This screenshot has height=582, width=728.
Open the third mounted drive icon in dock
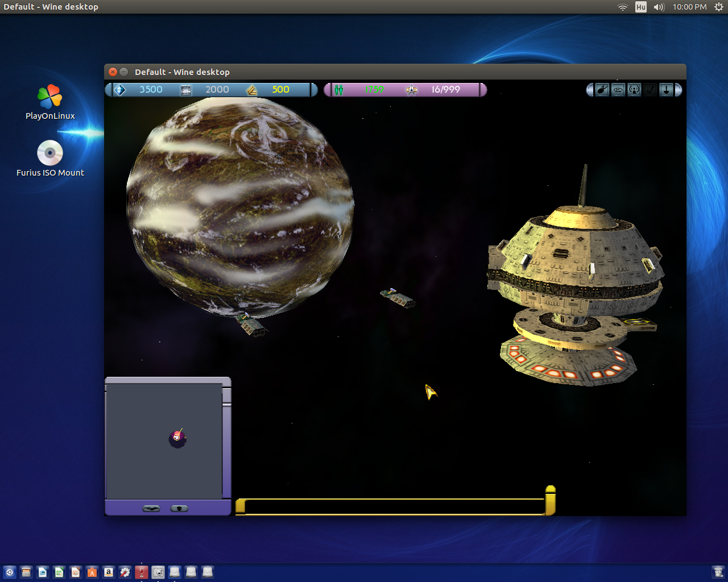tap(208, 572)
